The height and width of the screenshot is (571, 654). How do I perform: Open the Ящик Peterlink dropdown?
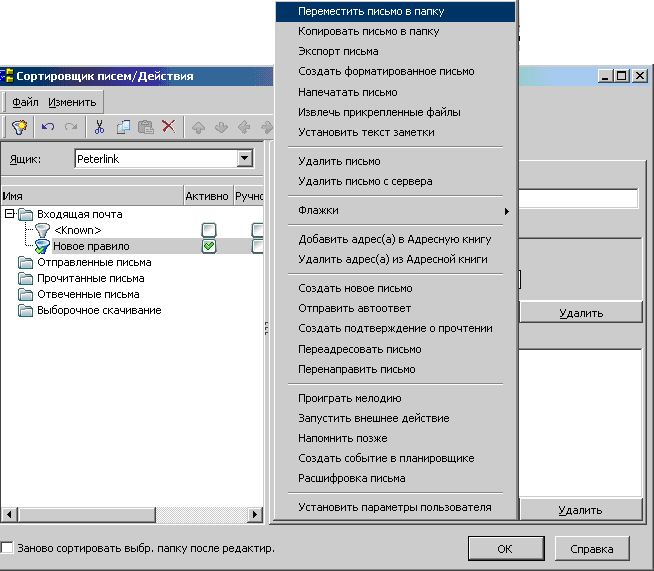click(x=244, y=159)
